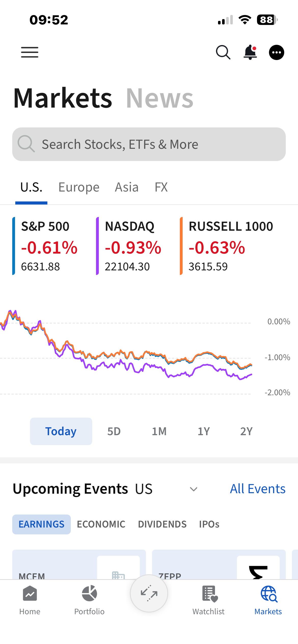Screen dimensions: 298x644
Task: Change chart range to 1Y
Action: click(x=203, y=431)
